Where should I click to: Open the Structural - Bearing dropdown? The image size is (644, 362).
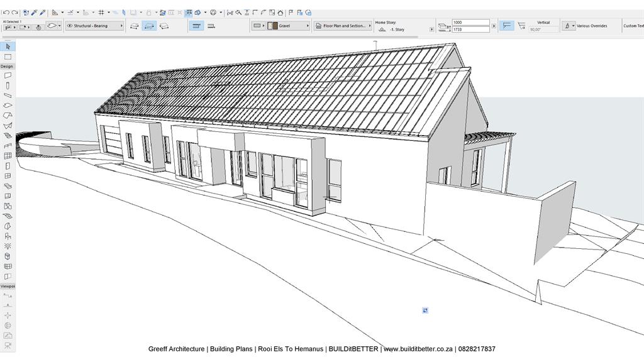[94, 26]
